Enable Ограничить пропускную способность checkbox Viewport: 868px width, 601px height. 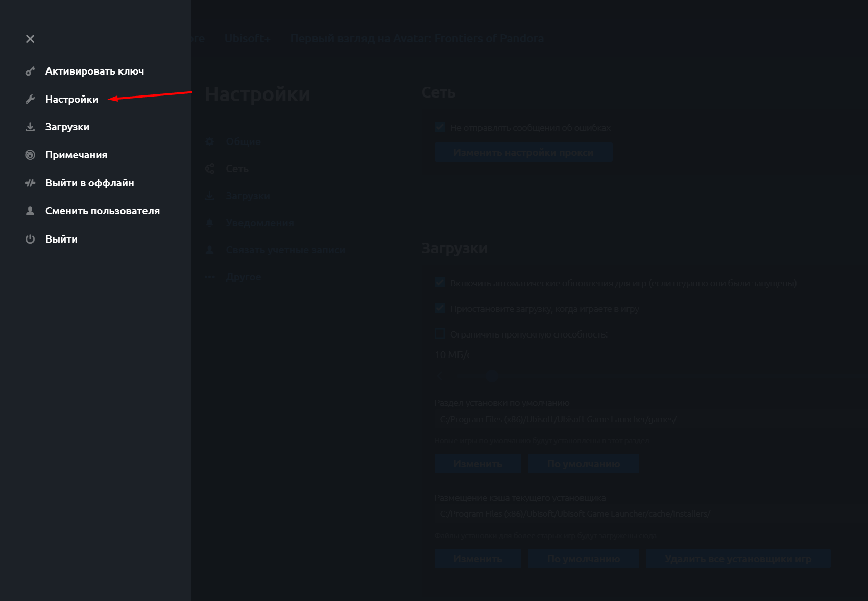click(440, 334)
